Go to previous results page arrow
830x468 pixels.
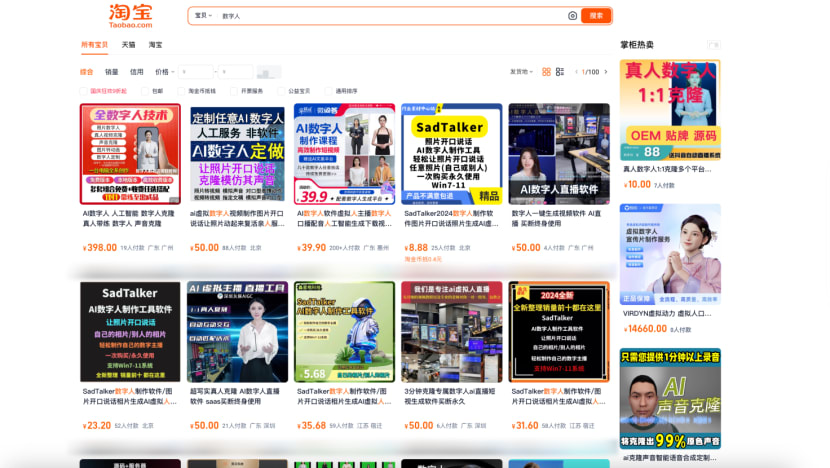pyautogui.click(x=578, y=72)
